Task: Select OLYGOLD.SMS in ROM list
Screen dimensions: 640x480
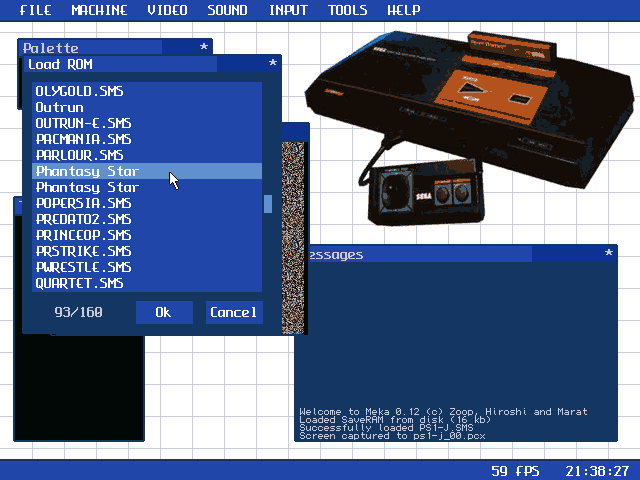Action: pyautogui.click(x=147, y=91)
